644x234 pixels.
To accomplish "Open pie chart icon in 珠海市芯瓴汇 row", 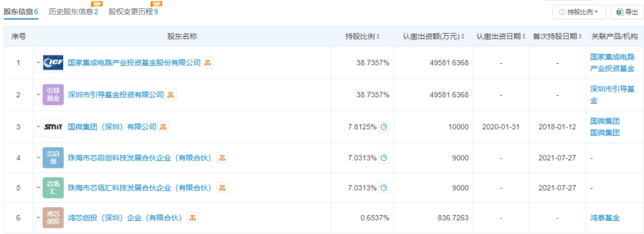I will (x=383, y=188).
